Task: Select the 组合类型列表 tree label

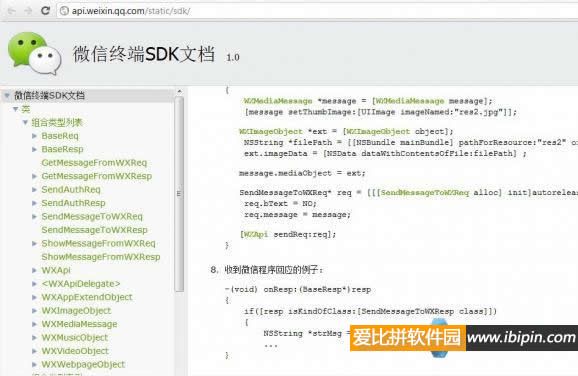Action: tap(57, 122)
